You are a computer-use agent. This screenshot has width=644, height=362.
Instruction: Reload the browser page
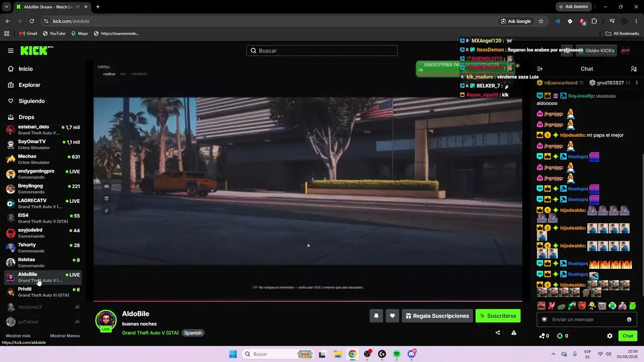point(32,21)
